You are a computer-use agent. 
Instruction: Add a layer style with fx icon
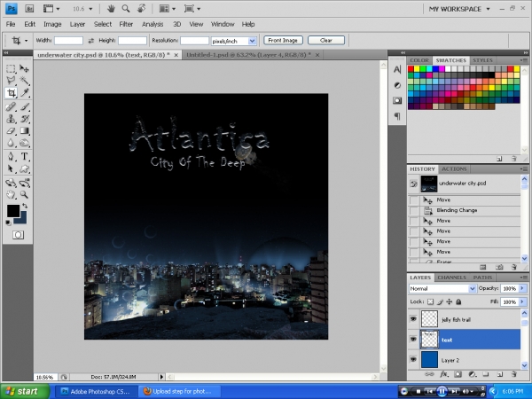click(443, 374)
